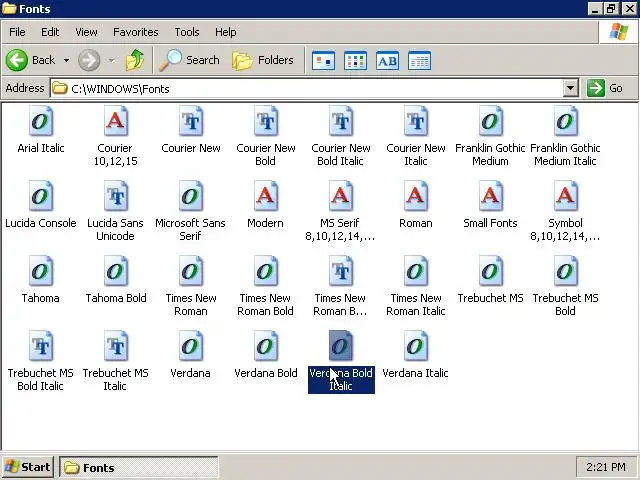This screenshot has height=480, width=640.
Task: Click the Fonts title bar folder icon
Action: click(x=9, y=9)
